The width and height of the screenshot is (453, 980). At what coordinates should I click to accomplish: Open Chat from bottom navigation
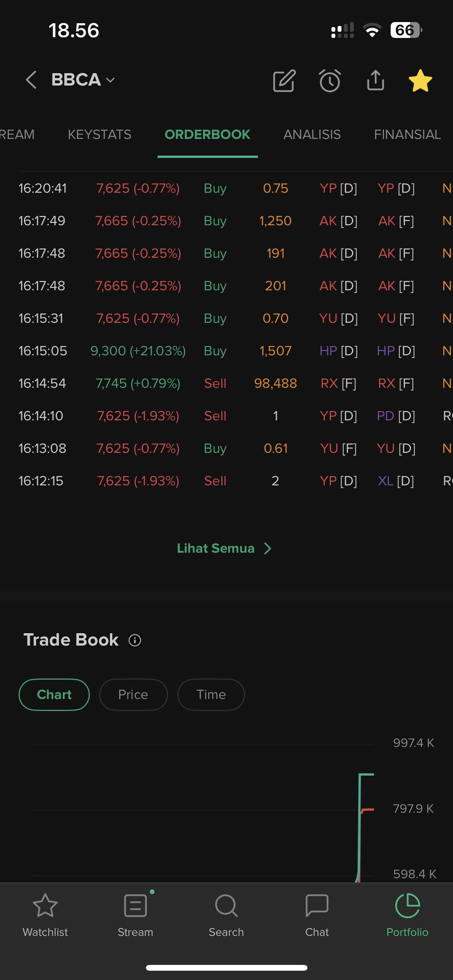coord(317,914)
